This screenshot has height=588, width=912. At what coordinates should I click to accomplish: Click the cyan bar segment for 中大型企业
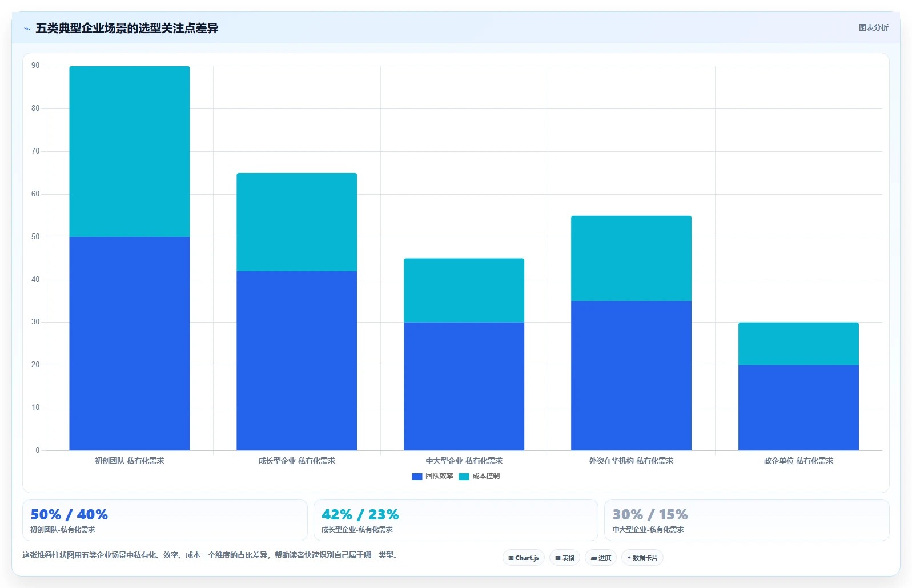click(x=464, y=291)
